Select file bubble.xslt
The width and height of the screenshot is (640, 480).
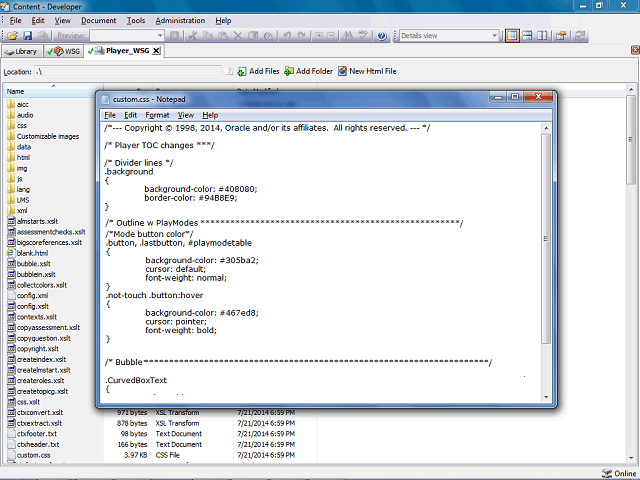pyautogui.click(x=29, y=264)
